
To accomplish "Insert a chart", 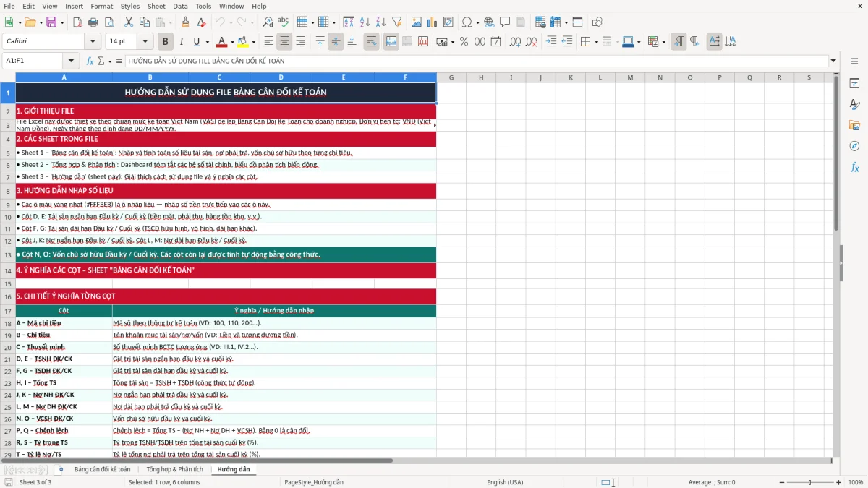I will [x=432, y=22].
